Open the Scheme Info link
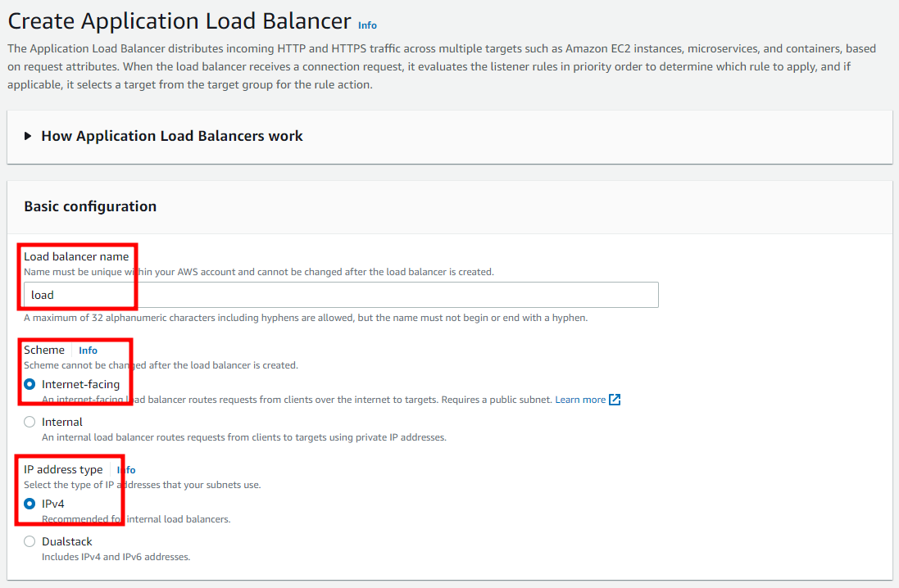Viewport: 899px width, 588px height. click(88, 351)
